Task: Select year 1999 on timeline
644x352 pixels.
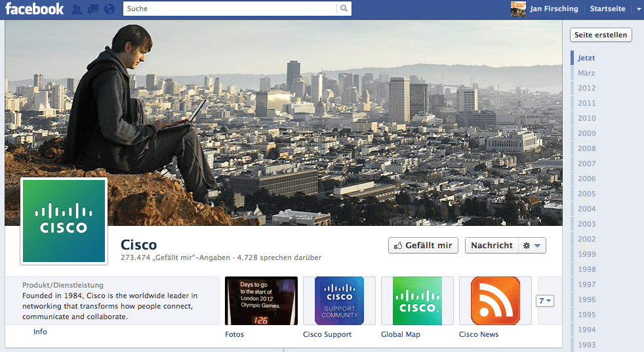Action: (586, 255)
